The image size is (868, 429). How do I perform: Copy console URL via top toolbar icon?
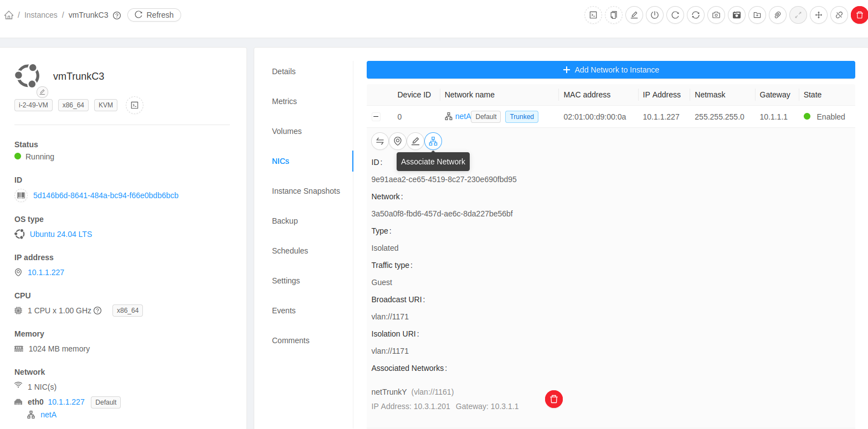(614, 15)
